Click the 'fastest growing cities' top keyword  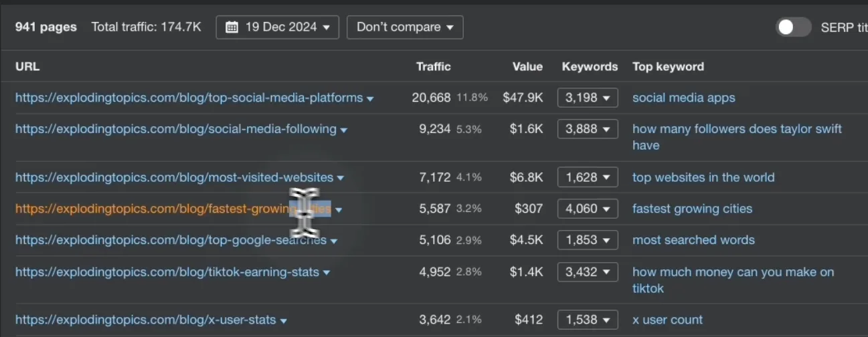click(x=692, y=209)
